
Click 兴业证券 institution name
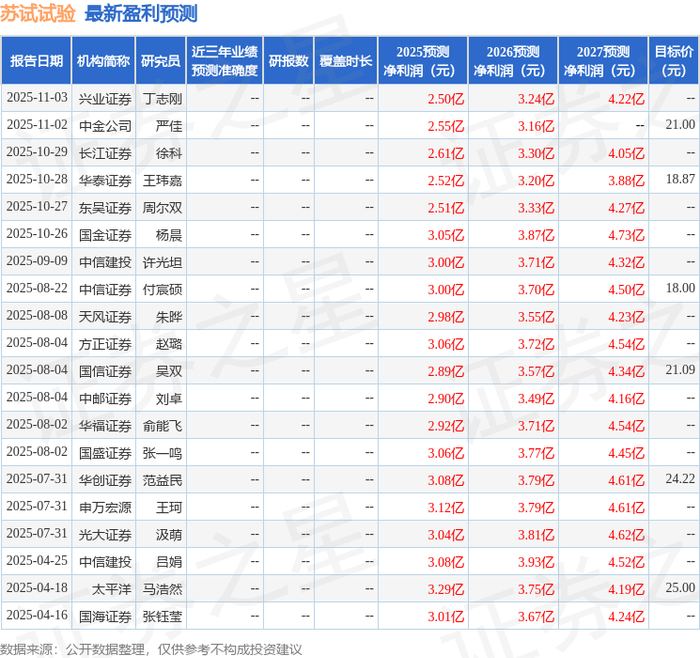point(105,99)
